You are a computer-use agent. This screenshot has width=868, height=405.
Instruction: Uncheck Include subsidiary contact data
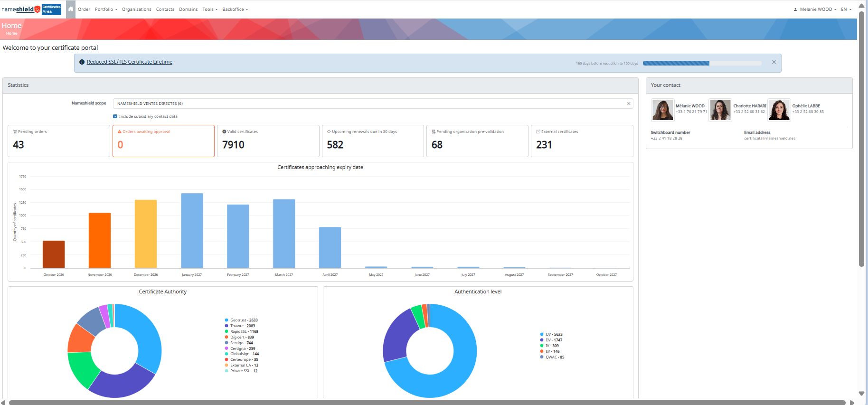click(115, 116)
